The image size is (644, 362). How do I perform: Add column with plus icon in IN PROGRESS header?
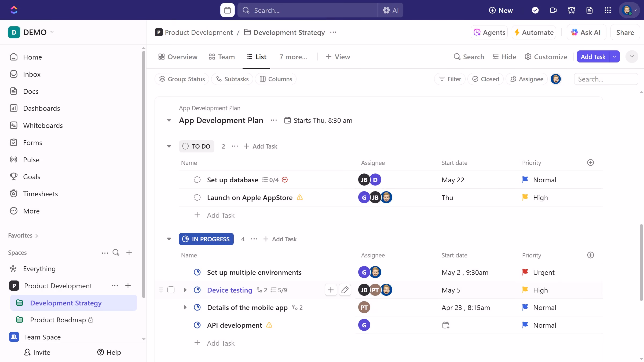[x=590, y=255]
